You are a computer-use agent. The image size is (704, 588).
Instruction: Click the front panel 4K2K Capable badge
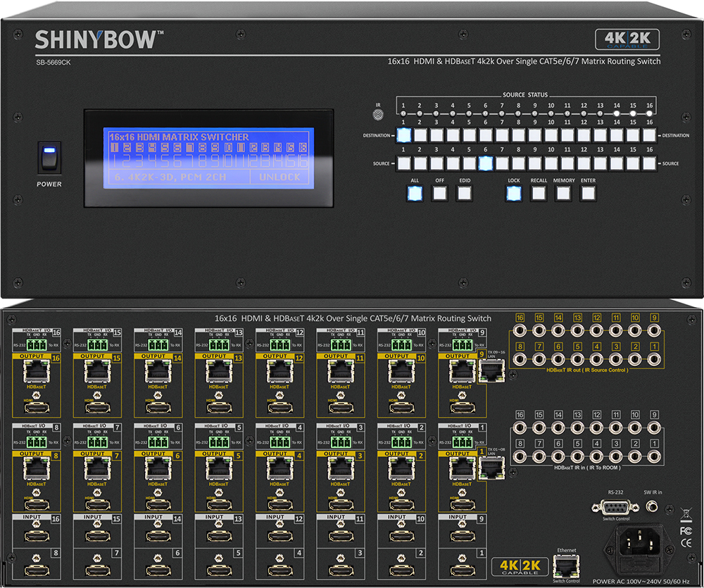(x=627, y=39)
